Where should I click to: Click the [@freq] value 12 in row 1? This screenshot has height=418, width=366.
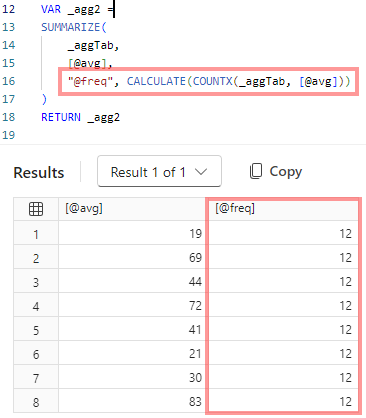tap(283, 233)
